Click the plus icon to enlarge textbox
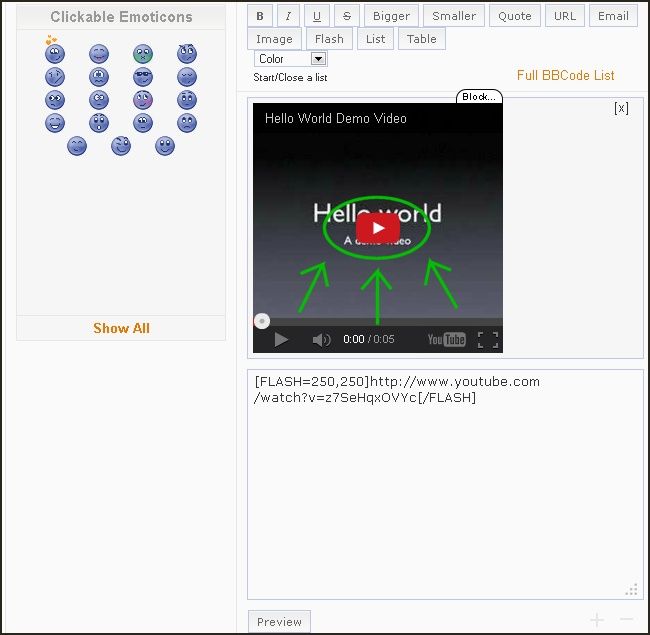The width and height of the screenshot is (650, 635). (x=597, y=620)
